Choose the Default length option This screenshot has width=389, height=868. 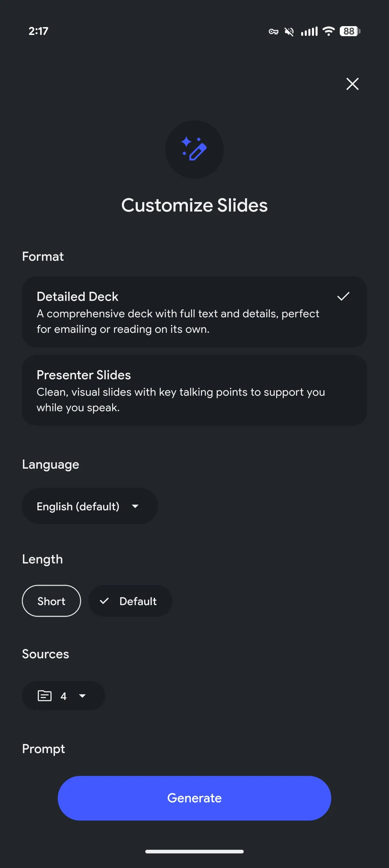click(x=130, y=601)
